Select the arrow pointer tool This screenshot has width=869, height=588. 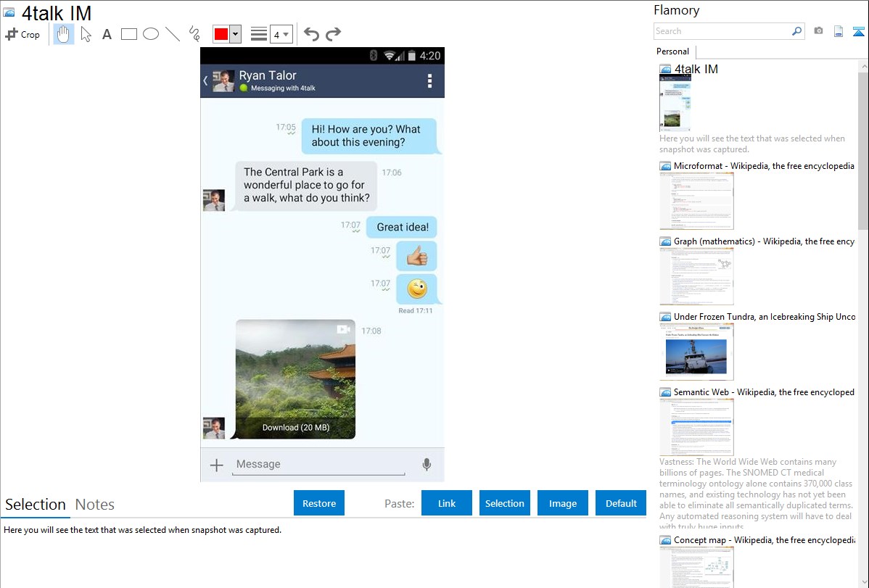[86, 34]
